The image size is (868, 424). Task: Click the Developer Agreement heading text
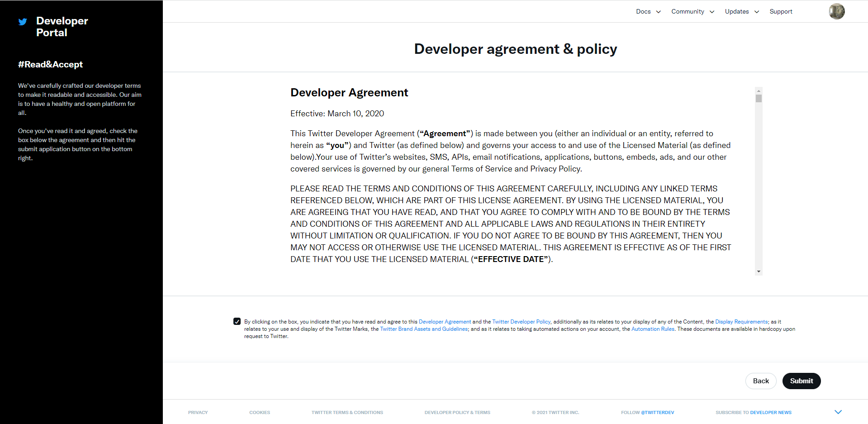pyautogui.click(x=349, y=92)
